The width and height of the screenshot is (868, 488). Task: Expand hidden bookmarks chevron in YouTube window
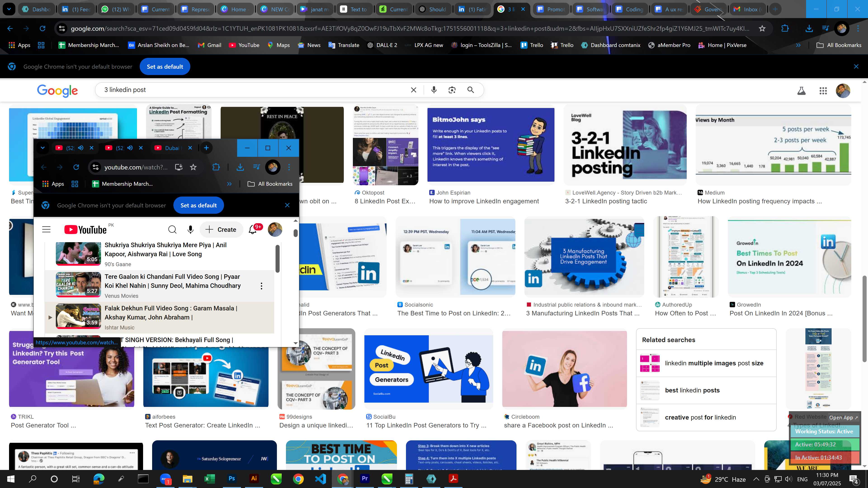[229, 184]
